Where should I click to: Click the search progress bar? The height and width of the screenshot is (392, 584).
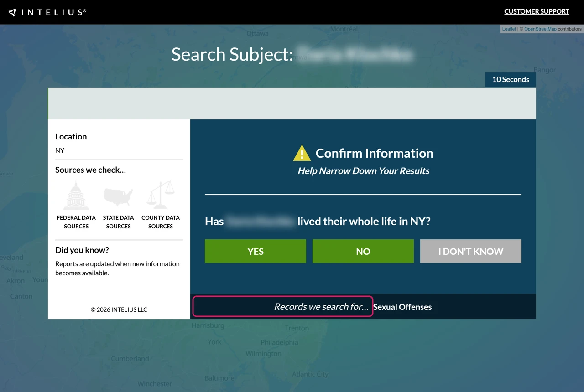tap(292, 103)
